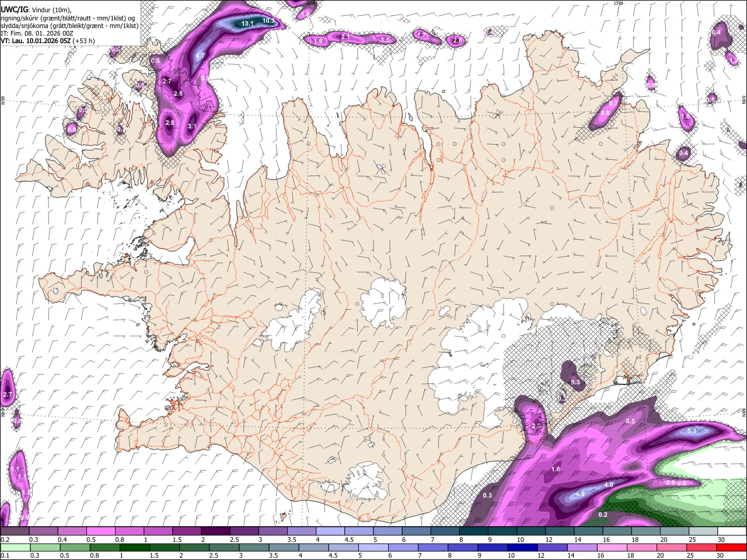Click the 4.9 value in the southeast band
Viewport: 747px width, 560px height.
click(x=580, y=494)
